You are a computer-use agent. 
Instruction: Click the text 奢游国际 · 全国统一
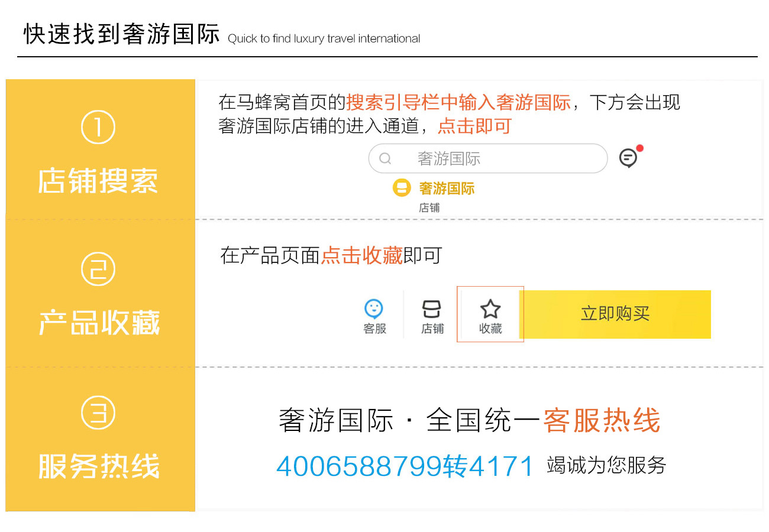point(409,421)
